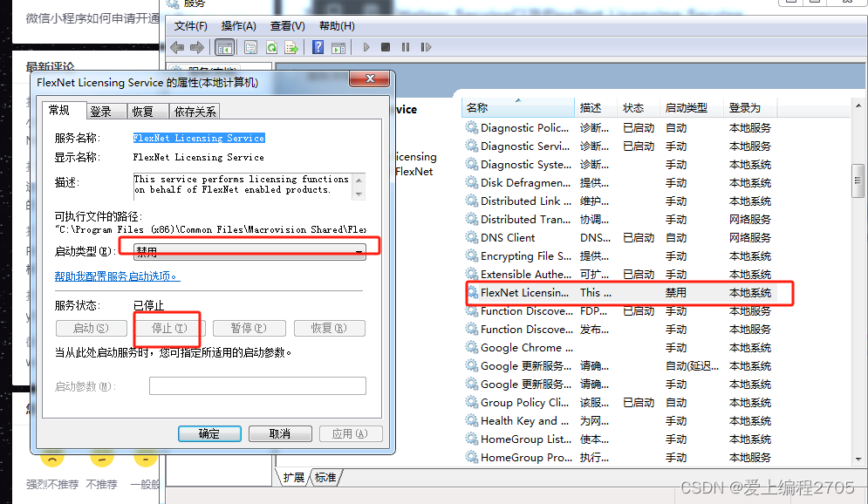The height and width of the screenshot is (504, 868).
Task: Select the HomeGroup List... service
Action: tap(621, 439)
